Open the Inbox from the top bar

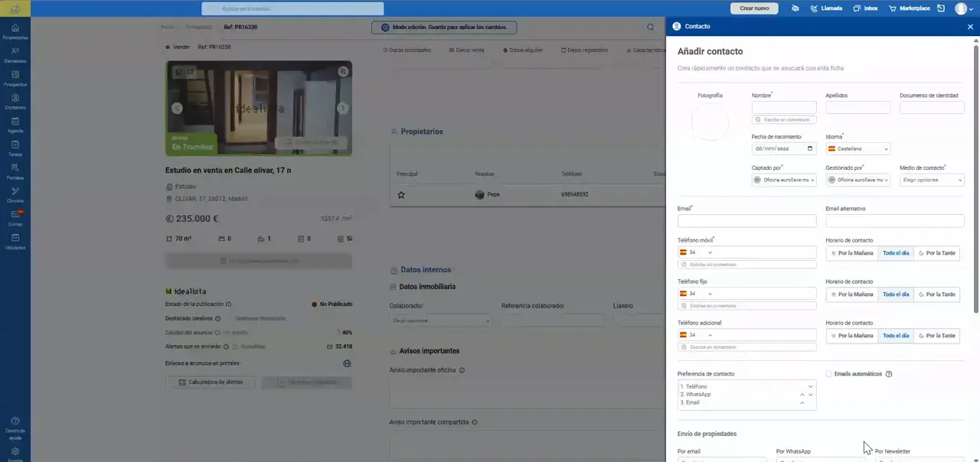point(865,8)
